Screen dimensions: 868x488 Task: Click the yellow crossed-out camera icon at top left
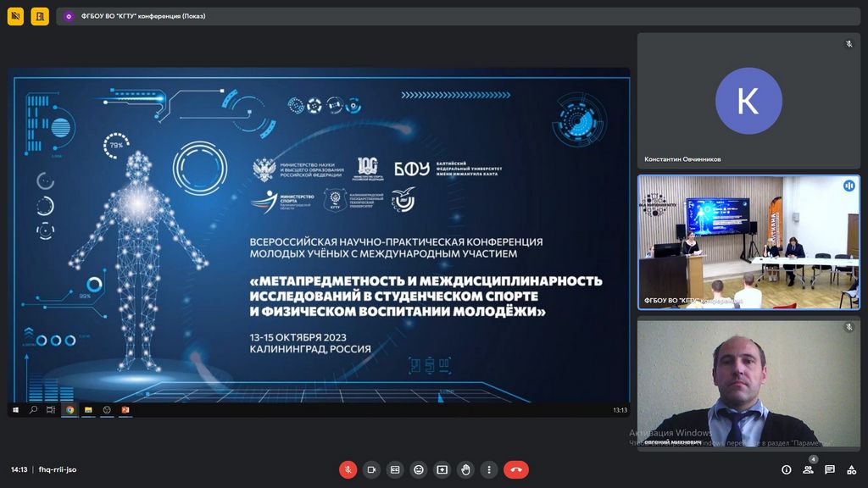pos(15,16)
